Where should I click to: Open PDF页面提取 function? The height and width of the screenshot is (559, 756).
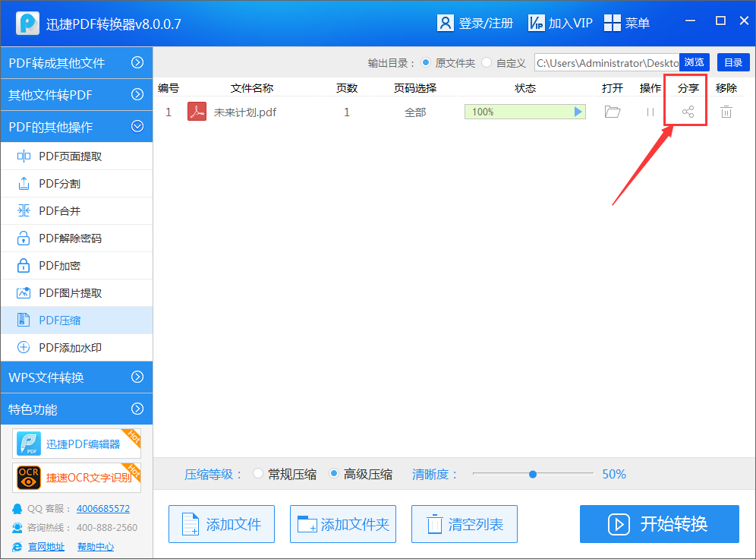76,156
